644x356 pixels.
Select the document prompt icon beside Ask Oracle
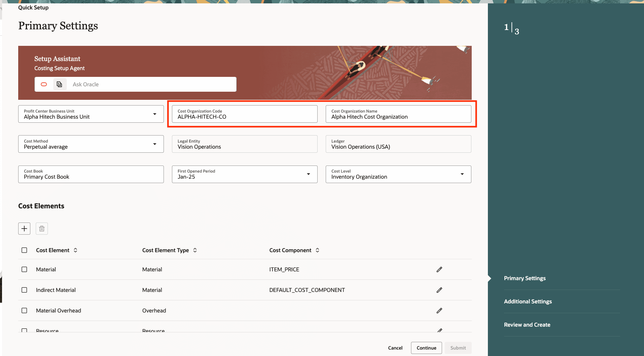tap(59, 84)
